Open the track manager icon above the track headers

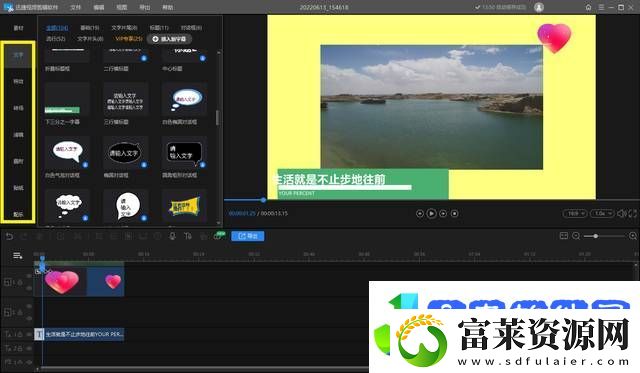click(18, 255)
